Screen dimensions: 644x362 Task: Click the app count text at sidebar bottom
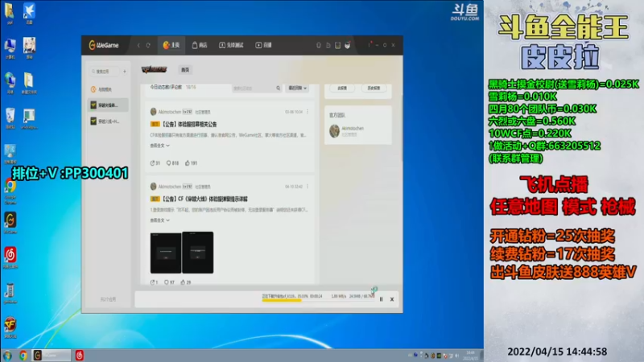point(108,299)
